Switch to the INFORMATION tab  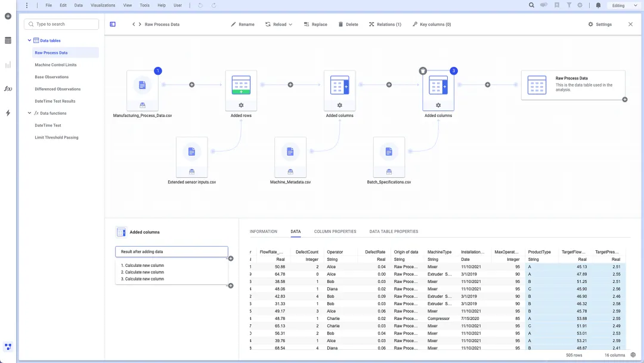pos(264,232)
